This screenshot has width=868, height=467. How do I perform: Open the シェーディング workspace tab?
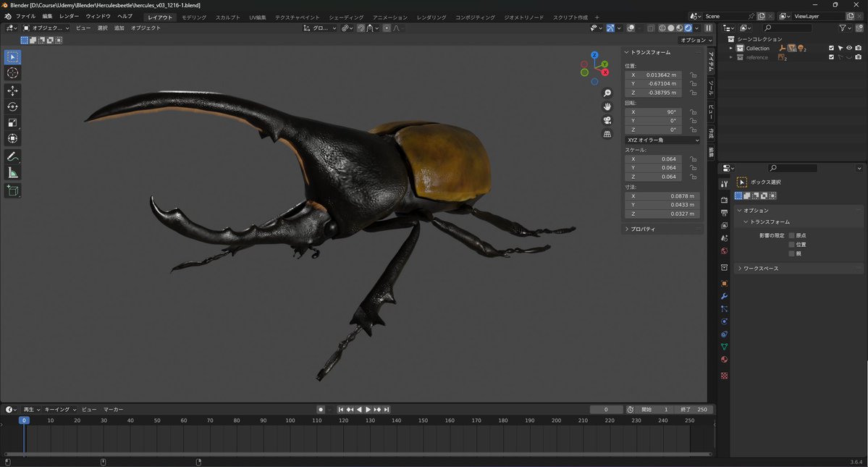346,17
